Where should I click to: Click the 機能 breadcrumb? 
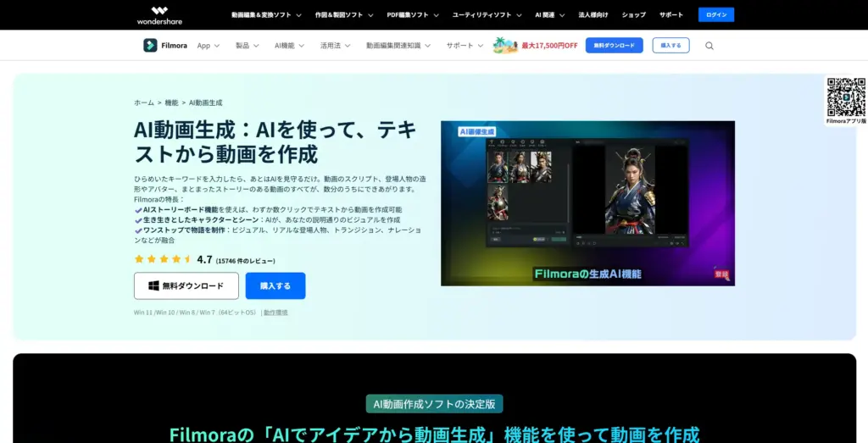click(x=171, y=102)
